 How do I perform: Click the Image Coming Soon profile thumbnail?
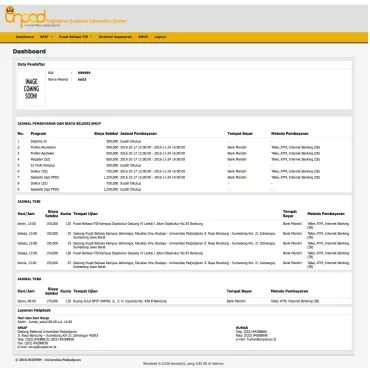tap(31, 89)
